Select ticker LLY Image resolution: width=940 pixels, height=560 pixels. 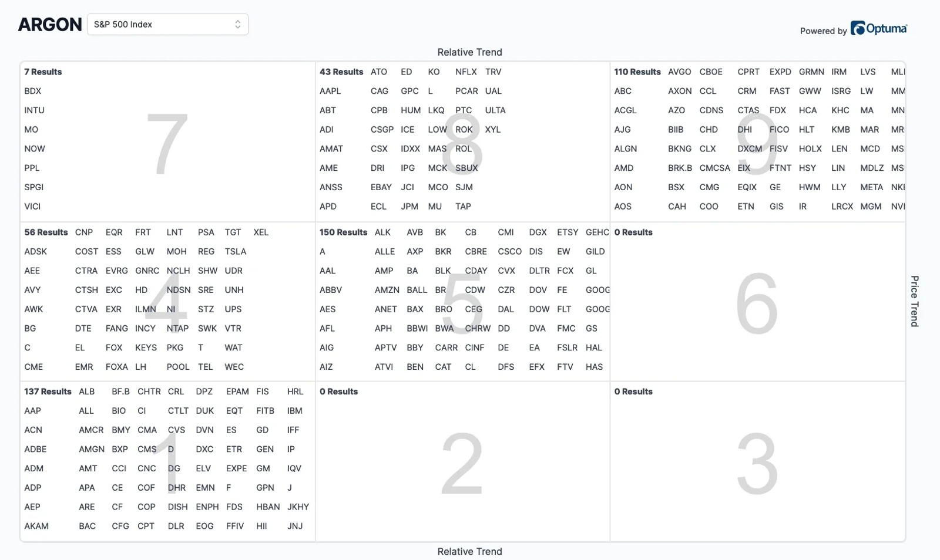point(839,187)
